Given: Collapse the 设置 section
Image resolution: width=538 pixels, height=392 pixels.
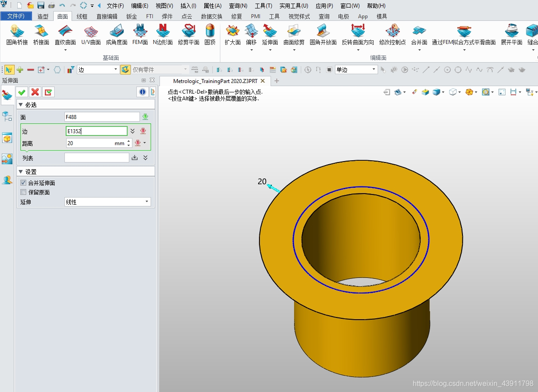Looking at the screenshot, I should pos(20,171).
